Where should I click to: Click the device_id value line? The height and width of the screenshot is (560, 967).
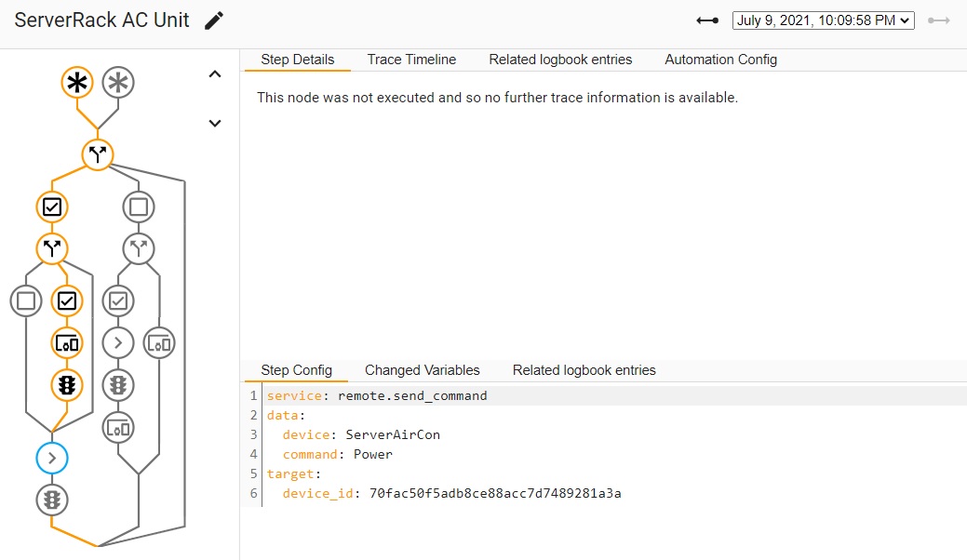pyautogui.click(x=452, y=493)
